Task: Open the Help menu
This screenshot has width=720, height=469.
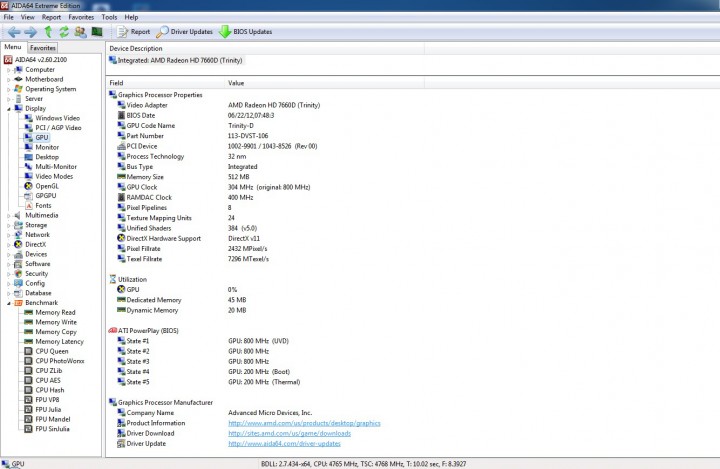Action: click(131, 17)
